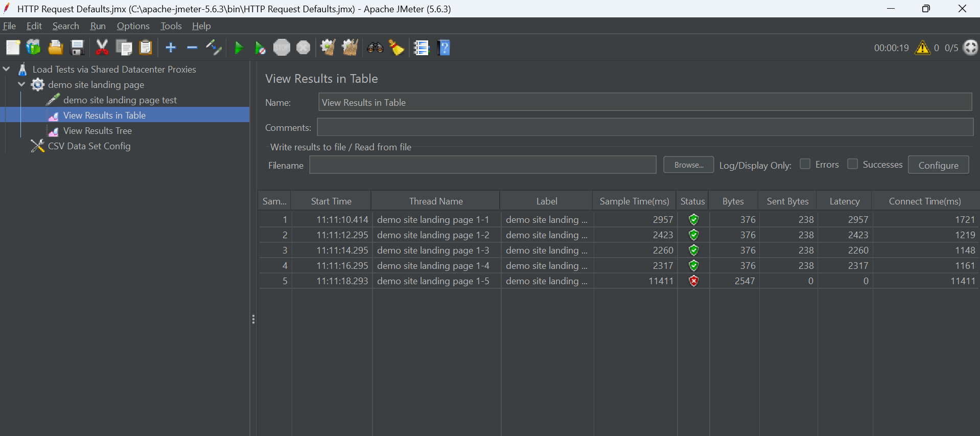This screenshot has width=980, height=436.
Task: Clear all results with double broom icon
Action: tap(350, 48)
